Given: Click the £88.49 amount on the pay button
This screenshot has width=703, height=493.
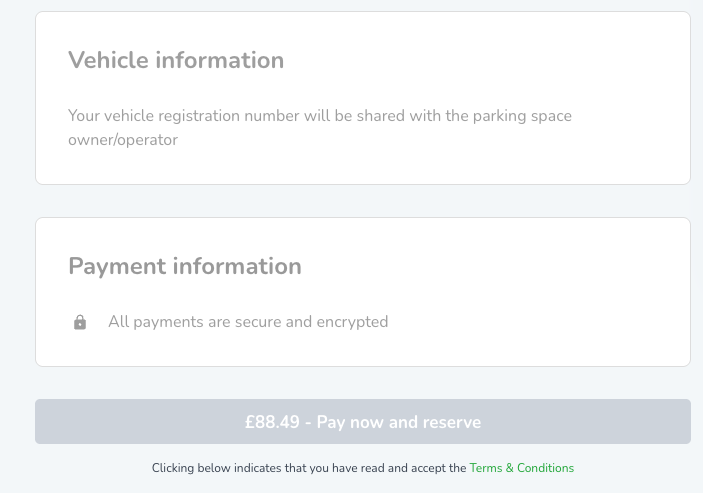Looking at the screenshot, I should [272, 422].
